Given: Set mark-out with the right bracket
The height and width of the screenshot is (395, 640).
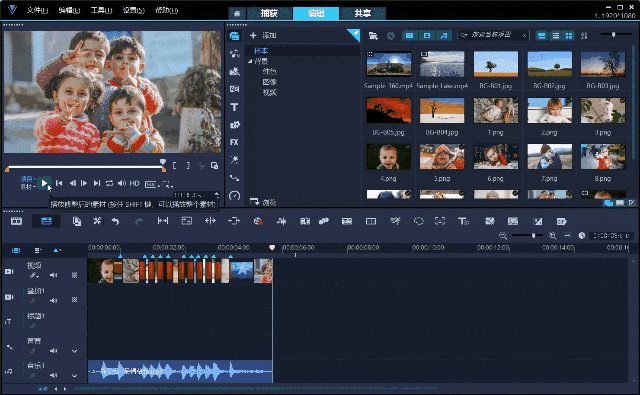Looking at the screenshot, I should (188, 166).
